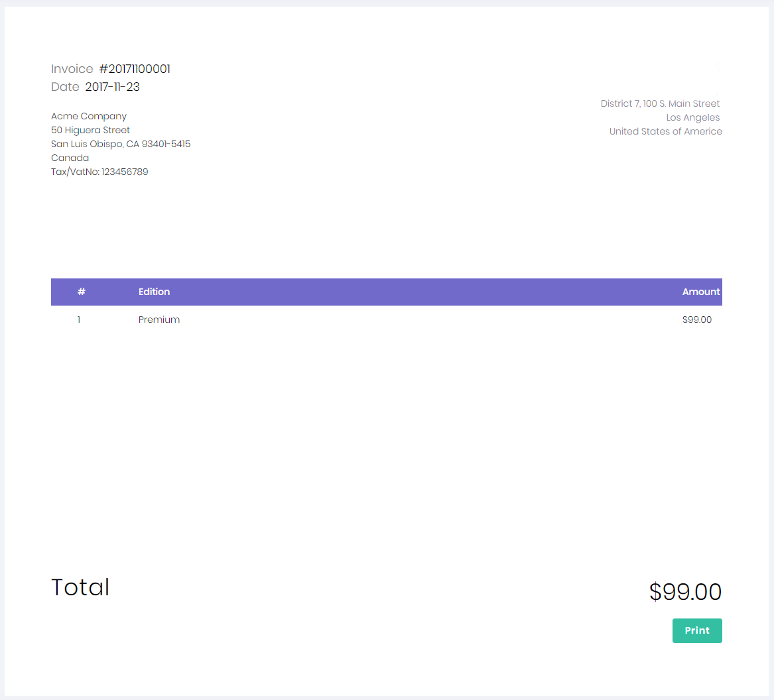Click the San Luis Obispo address line
The width and height of the screenshot is (774, 700).
121,144
